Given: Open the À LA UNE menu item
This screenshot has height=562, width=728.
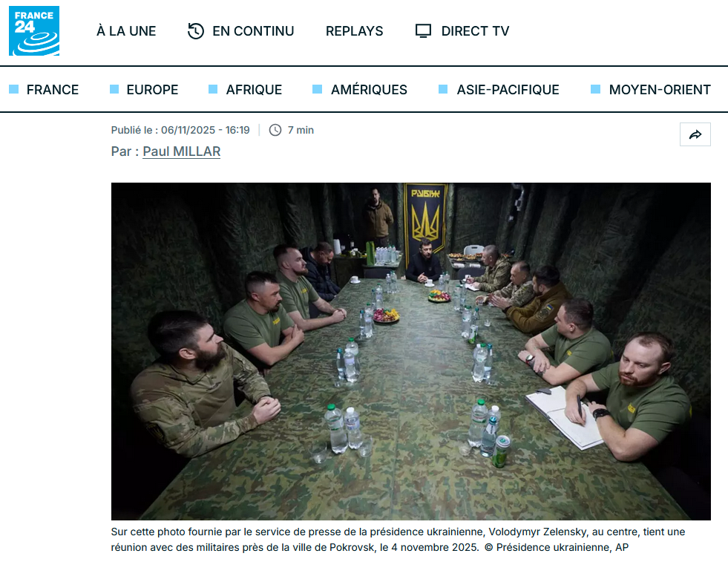Looking at the screenshot, I should pyautogui.click(x=126, y=31).
